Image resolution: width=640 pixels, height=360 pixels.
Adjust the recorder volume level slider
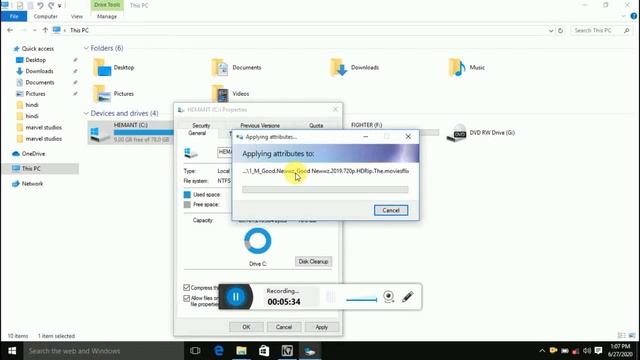pyautogui.click(x=361, y=299)
